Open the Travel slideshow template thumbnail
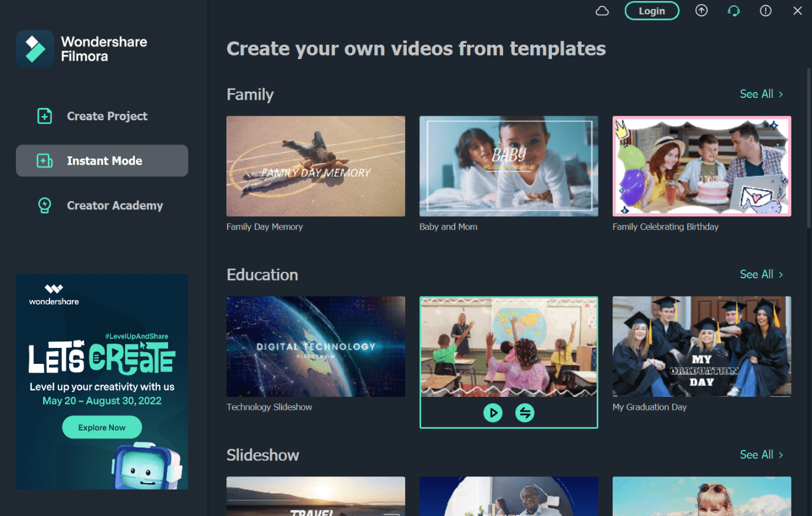This screenshot has width=812, height=516. 315,497
